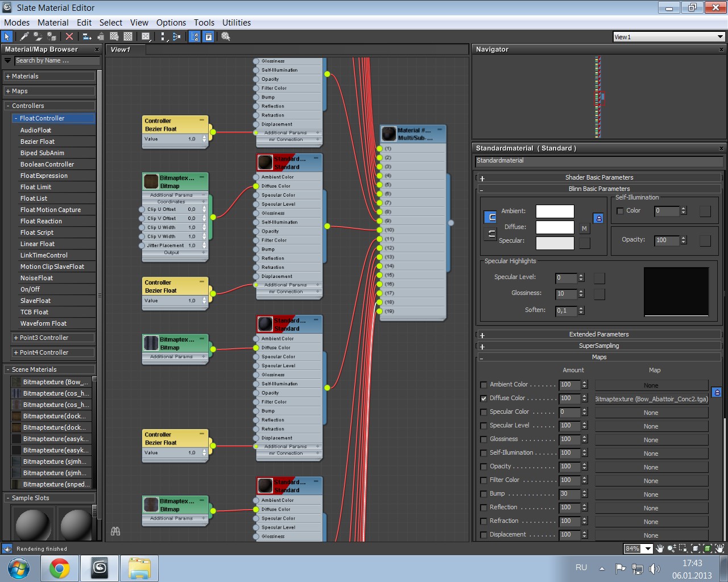Image resolution: width=728 pixels, height=582 pixels.
Task: Open Material menu
Action: coord(53,23)
